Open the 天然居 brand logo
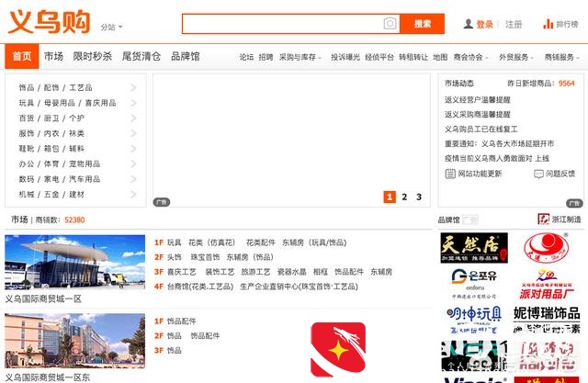The image size is (588, 383). click(x=474, y=247)
